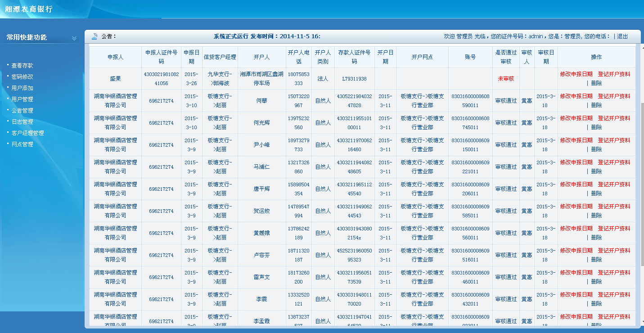
Task: Click 删除 for 唐平辉
Action: pos(596,193)
